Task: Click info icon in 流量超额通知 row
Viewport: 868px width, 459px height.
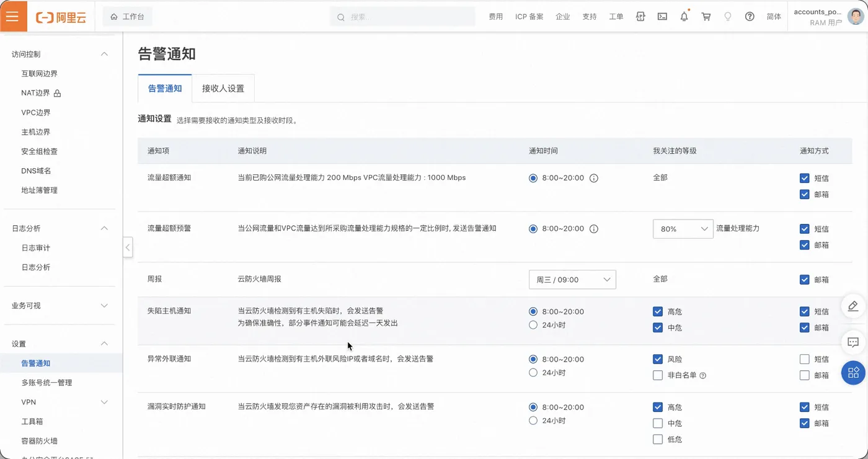Action: pyautogui.click(x=593, y=178)
